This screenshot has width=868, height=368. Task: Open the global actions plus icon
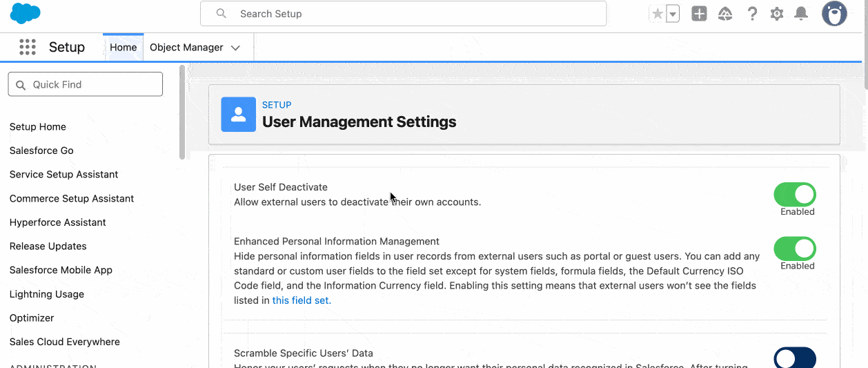click(x=700, y=14)
